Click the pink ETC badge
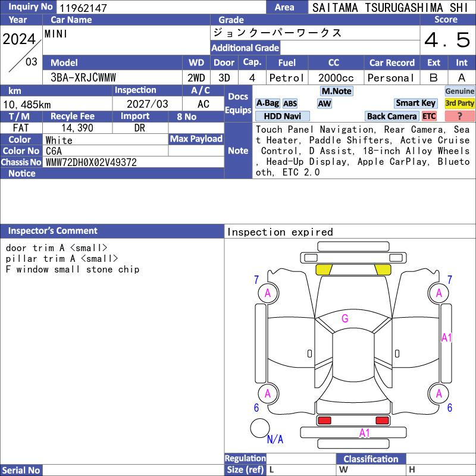 pos(429,116)
